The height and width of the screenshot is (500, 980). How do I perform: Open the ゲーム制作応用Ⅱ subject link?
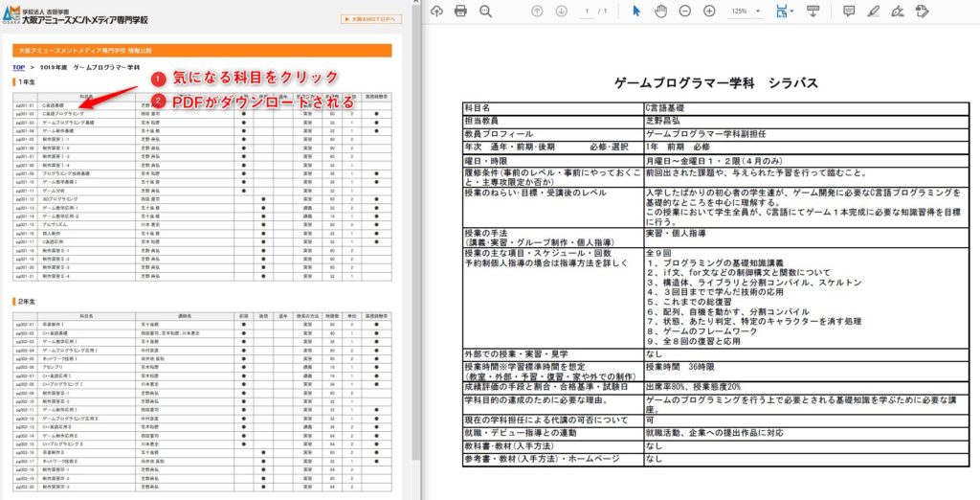click(61, 435)
